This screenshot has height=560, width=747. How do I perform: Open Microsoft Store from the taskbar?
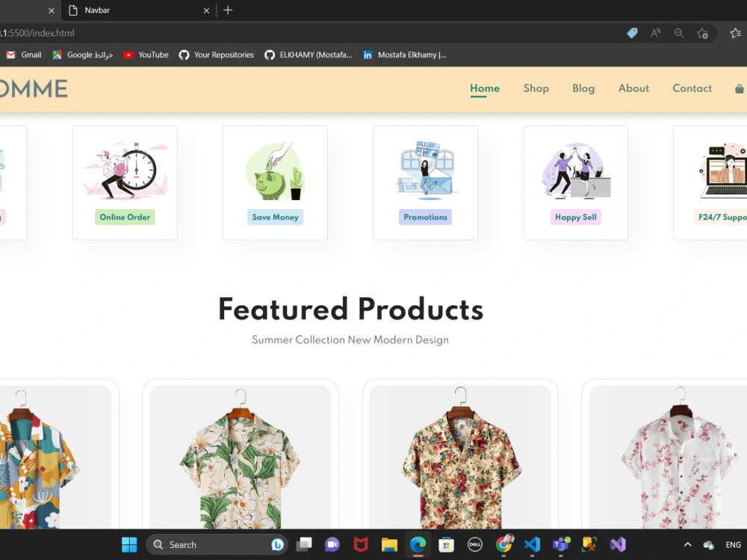point(446,544)
